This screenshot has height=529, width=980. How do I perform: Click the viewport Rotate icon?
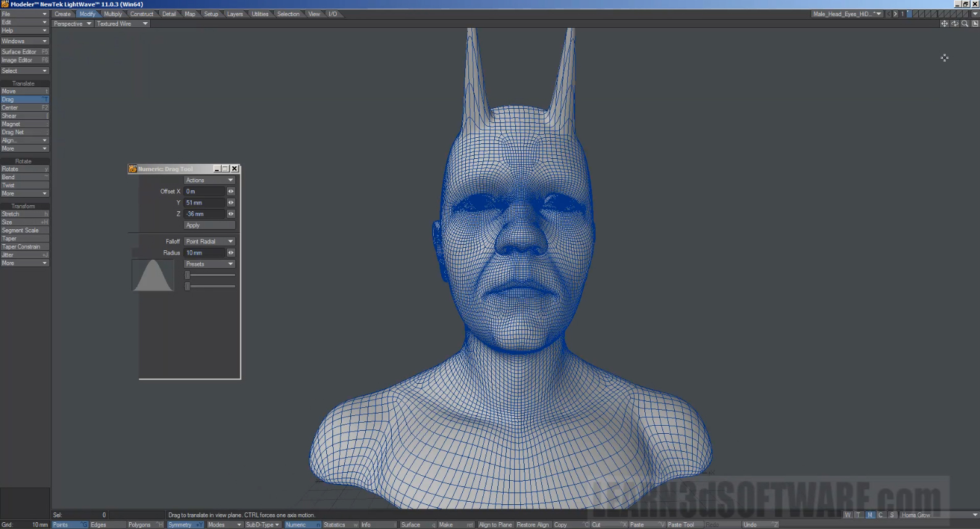(x=955, y=23)
